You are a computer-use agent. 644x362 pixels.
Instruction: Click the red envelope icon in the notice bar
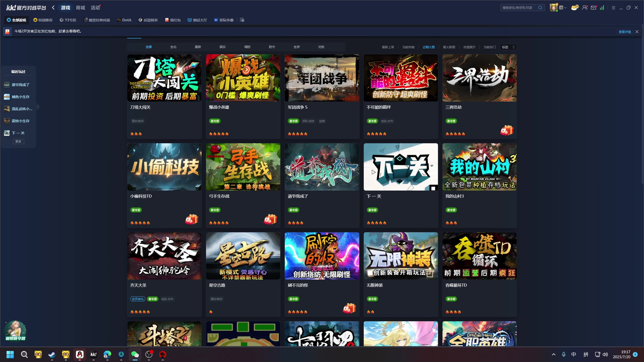click(x=7, y=32)
